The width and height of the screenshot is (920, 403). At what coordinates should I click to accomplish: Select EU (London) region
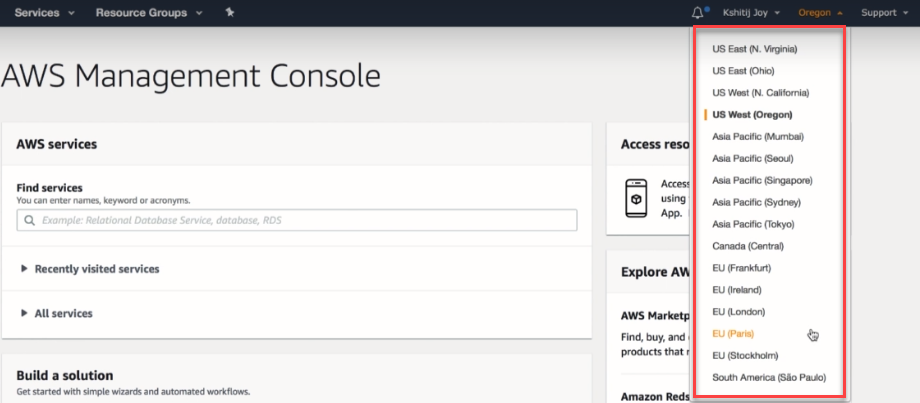point(739,311)
